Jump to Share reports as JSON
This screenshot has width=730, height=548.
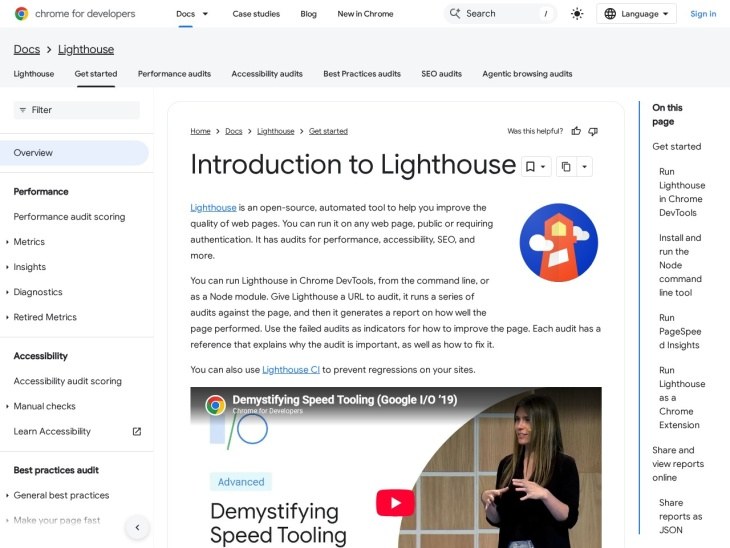click(680, 516)
